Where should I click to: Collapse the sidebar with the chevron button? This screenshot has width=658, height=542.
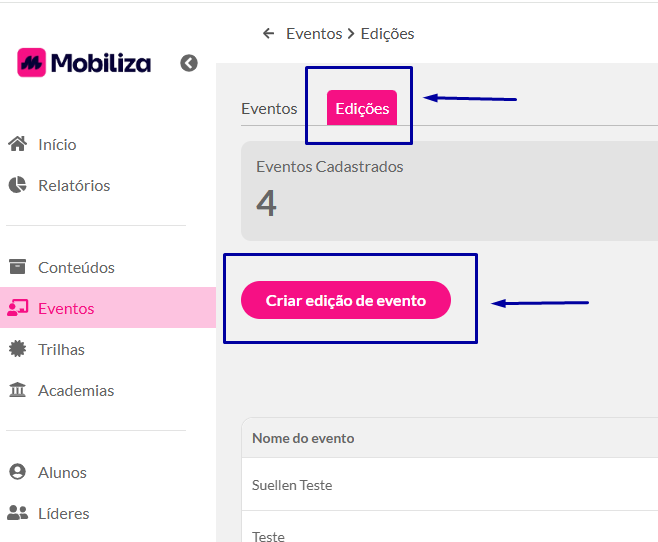189,63
